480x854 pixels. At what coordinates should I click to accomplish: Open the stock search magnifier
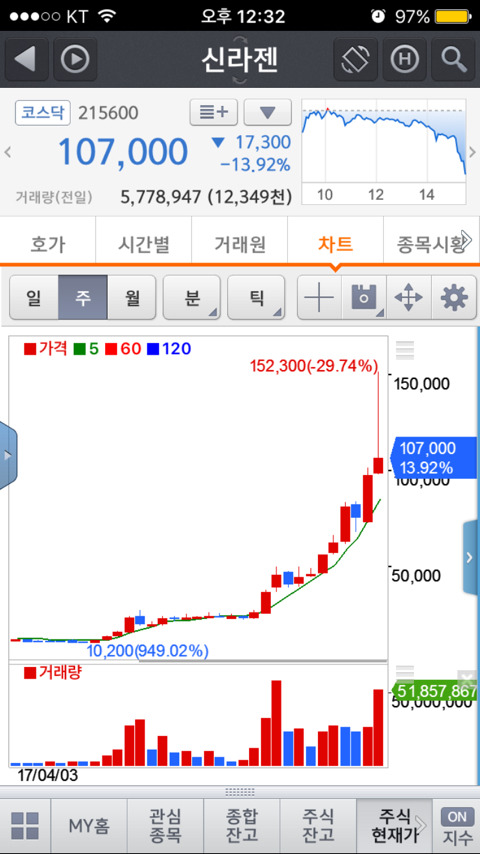[453, 59]
